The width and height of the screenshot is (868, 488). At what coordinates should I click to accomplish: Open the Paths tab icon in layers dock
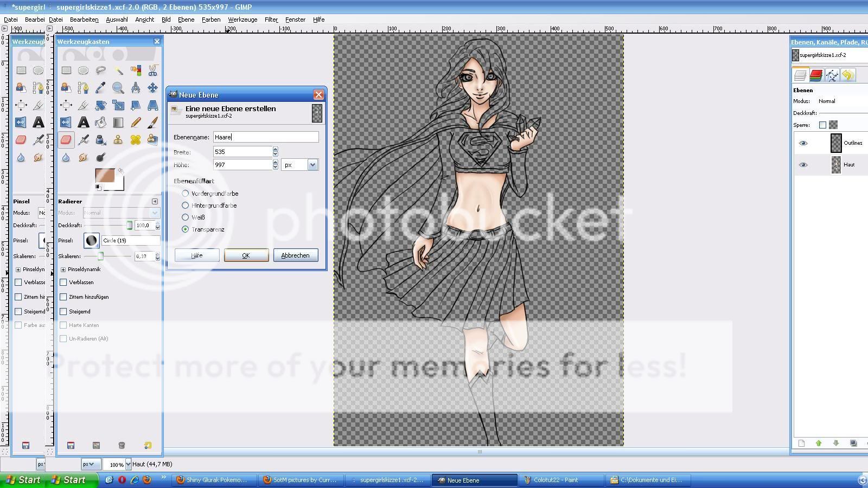[x=832, y=75]
